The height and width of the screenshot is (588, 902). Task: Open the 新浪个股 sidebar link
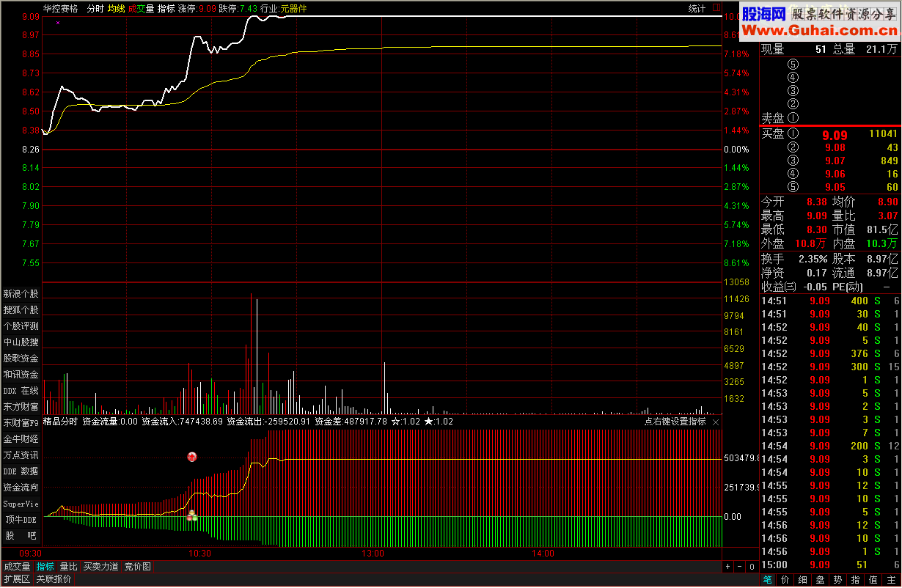[21, 293]
